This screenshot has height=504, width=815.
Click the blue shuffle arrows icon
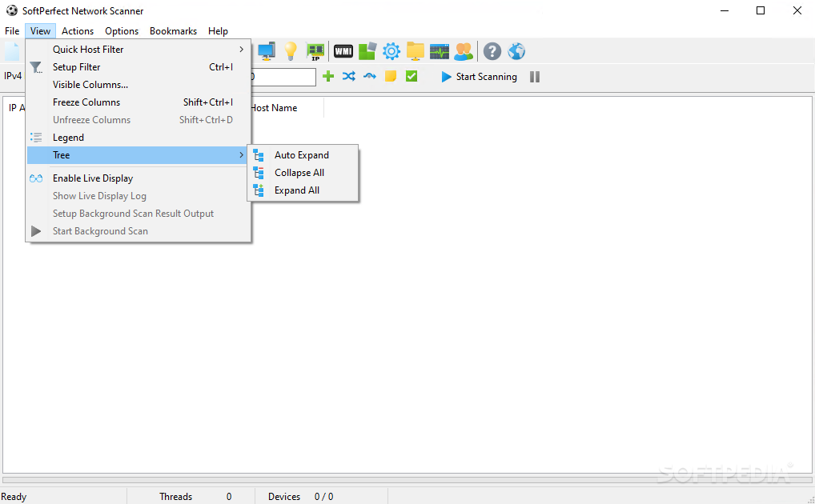(349, 76)
